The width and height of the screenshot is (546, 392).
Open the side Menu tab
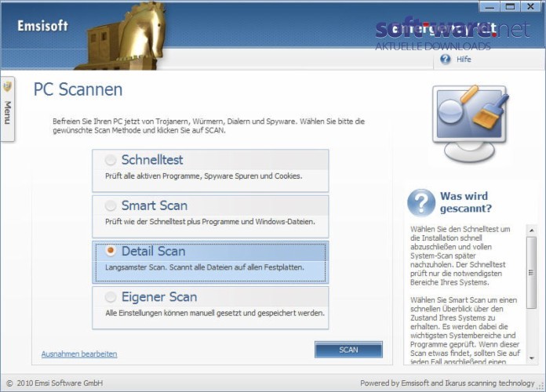7,109
